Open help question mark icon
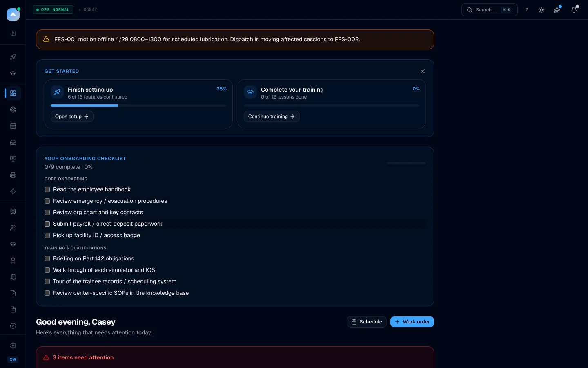The height and width of the screenshot is (368, 588). pyautogui.click(x=527, y=10)
